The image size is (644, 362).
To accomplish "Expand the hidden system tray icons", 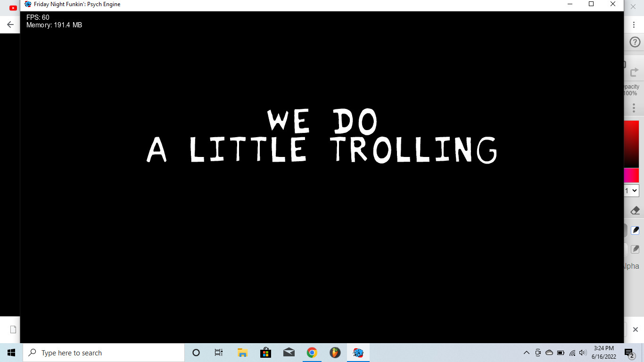I will (x=527, y=353).
